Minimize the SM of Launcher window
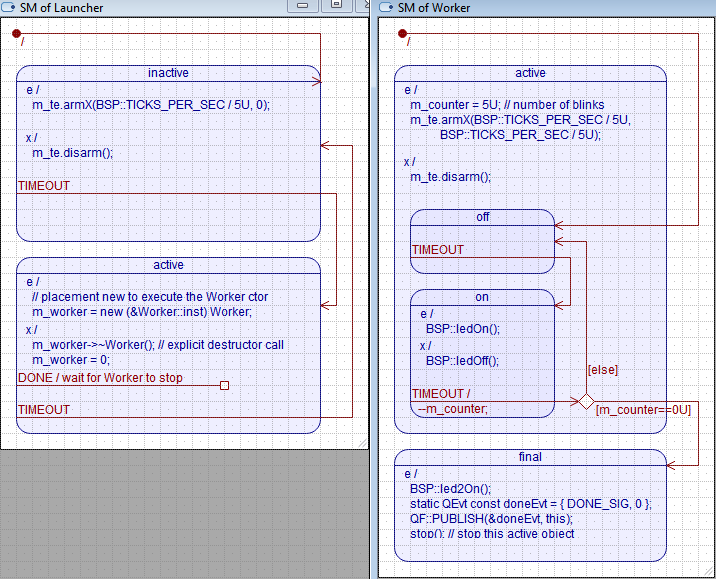 [x=301, y=6]
